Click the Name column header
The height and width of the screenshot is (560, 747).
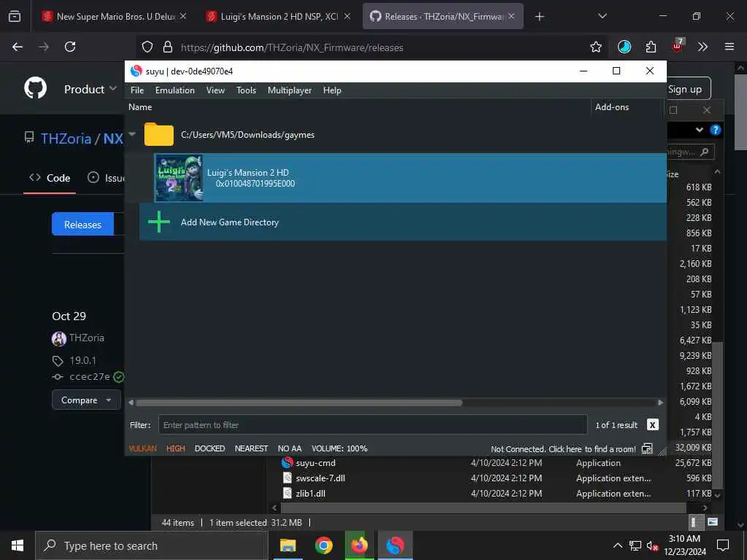[140, 107]
